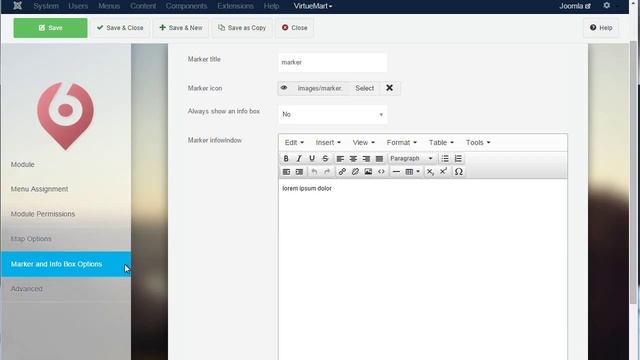
Task: Insert a horizontal line
Action: click(x=396, y=172)
